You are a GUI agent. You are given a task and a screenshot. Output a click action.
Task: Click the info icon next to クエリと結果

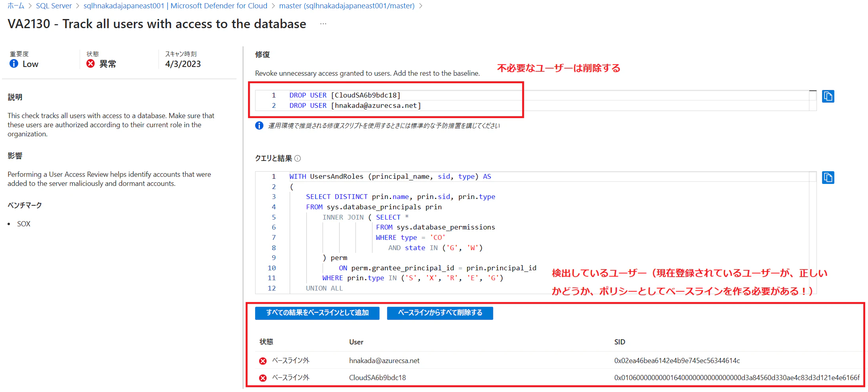coord(298,159)
